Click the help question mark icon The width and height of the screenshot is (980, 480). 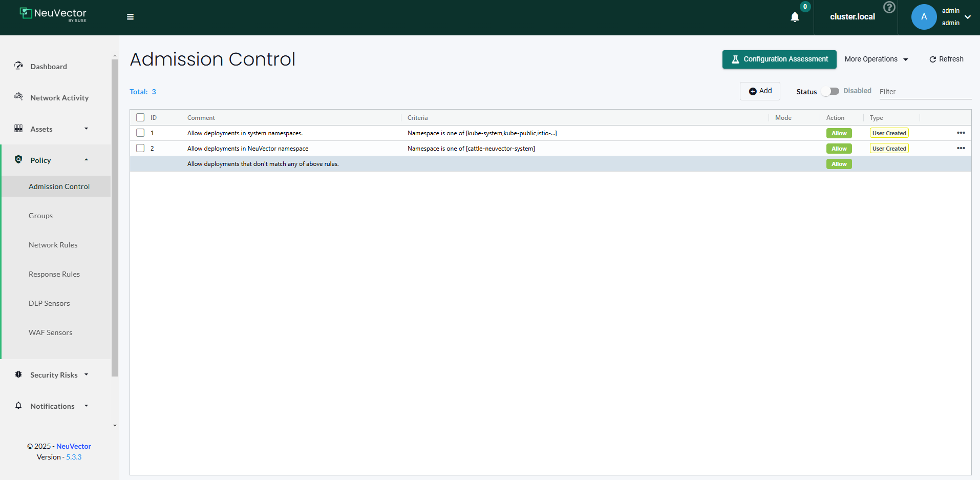(889, 7)
